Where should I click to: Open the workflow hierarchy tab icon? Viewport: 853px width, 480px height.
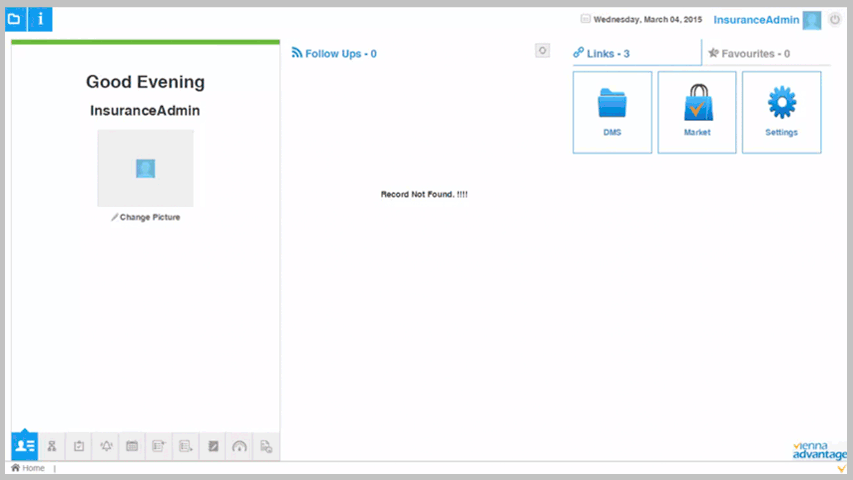(52, 446)
